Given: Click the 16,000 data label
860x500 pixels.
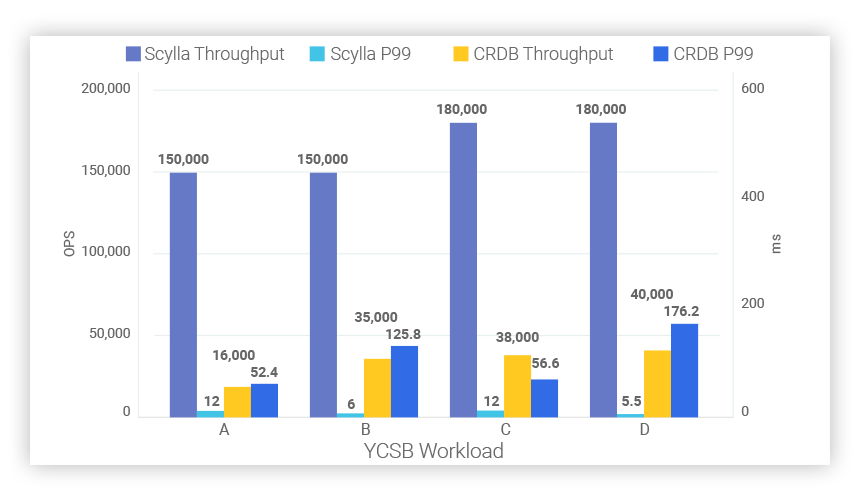Looking at the screenshot, I should click(234, 355).
